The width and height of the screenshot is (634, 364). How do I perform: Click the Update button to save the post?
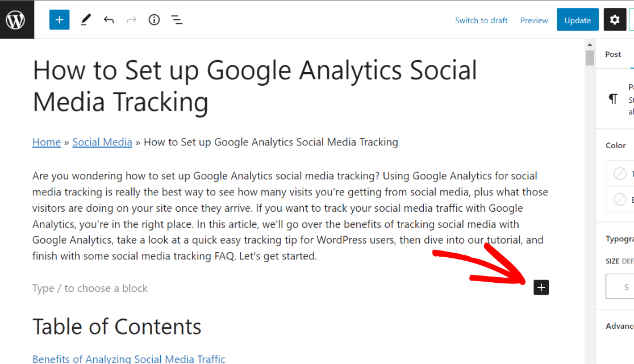pos(577,19)
